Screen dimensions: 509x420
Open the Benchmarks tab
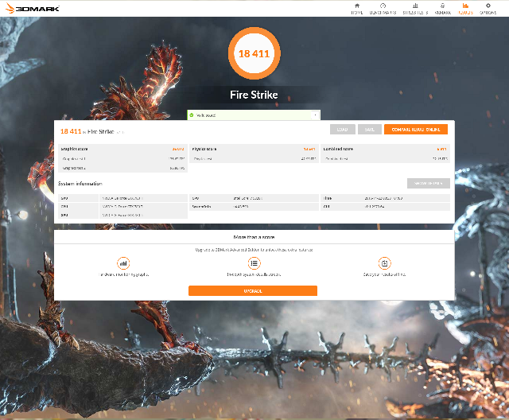click(x=383, y=9)
